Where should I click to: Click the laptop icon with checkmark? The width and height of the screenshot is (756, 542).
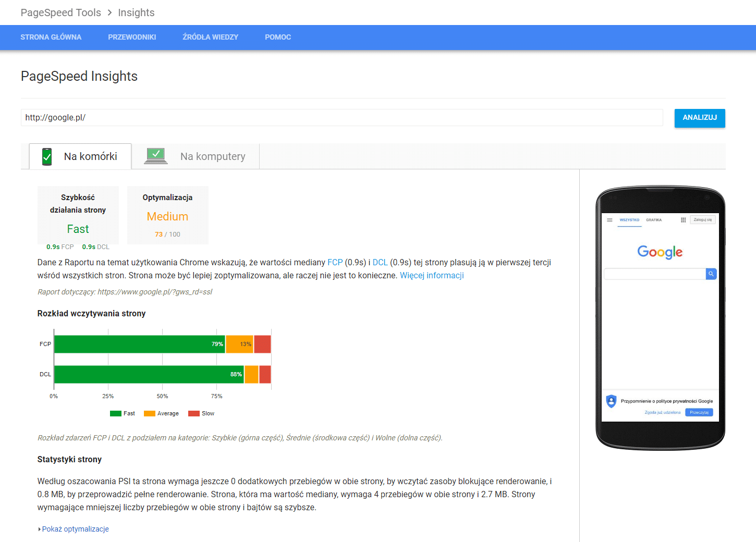coord(156,155)
